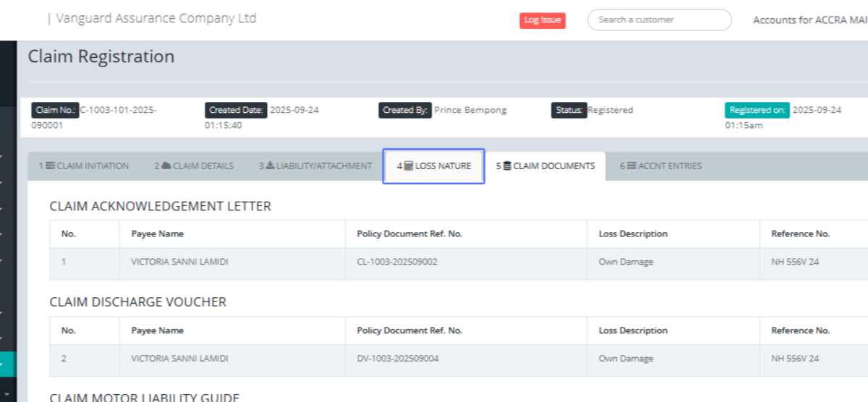Image resolution: width=868 pixels, height=402 pixels.
Task: Click the download icon on Liability/Attachment tab
Action: tap(270, 166)
